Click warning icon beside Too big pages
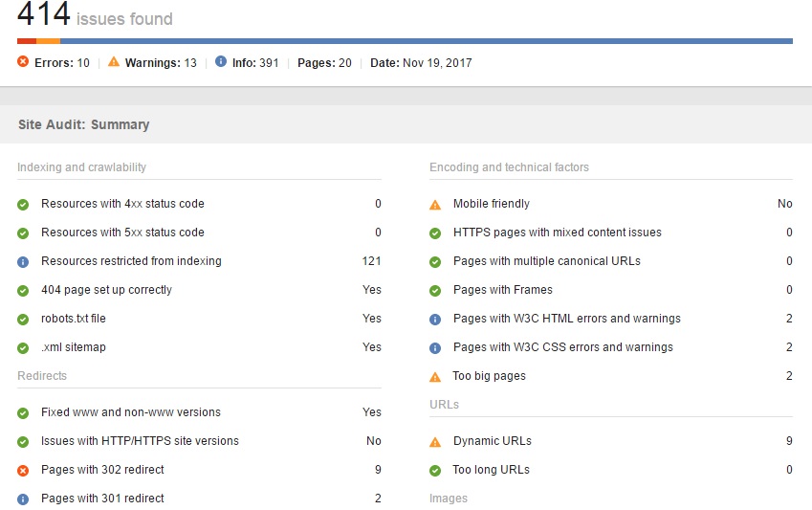This screenshot has width=812, height=510. [x=435, y=377]
